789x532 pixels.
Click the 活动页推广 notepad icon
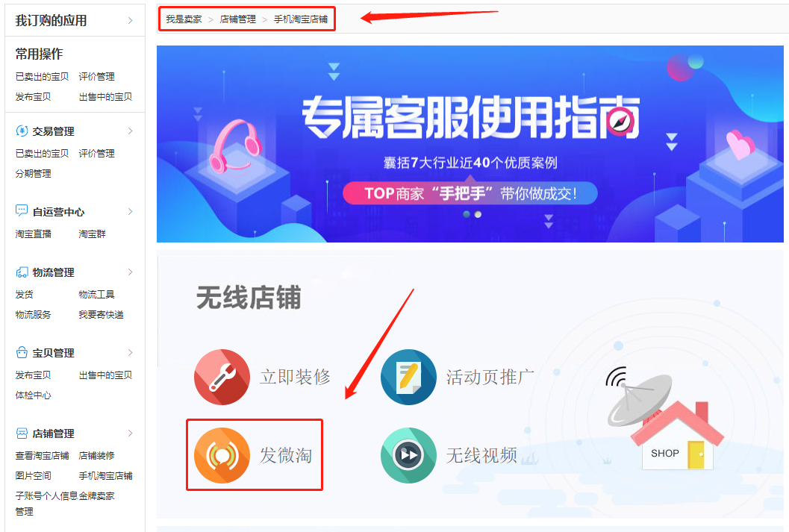(x=408, y=377)
